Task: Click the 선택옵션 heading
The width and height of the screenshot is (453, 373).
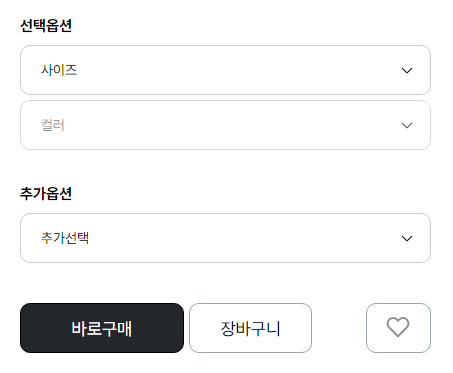Action: coord(46,25)
